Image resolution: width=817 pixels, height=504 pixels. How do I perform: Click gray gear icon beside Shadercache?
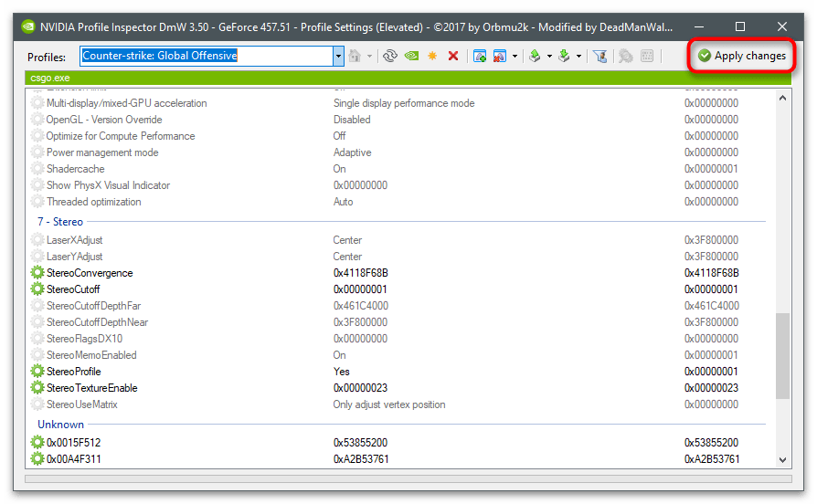point(37,169)
